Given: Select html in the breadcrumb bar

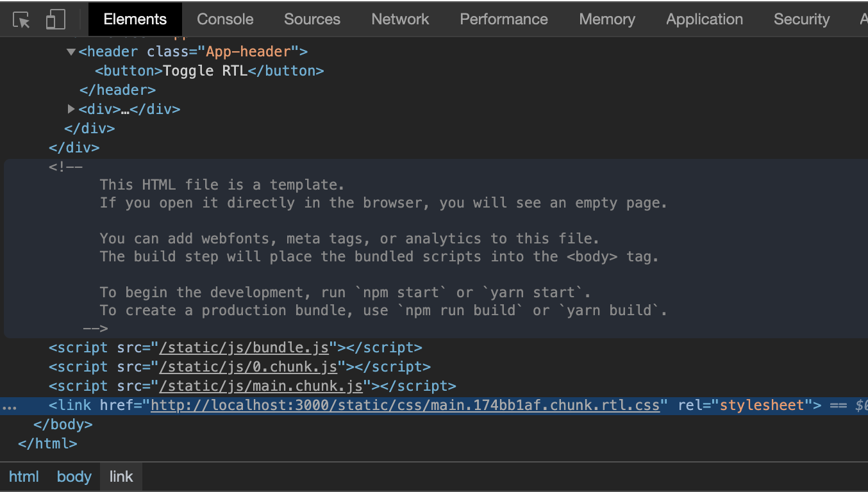Looking at the screenshot, I should [x=24, y=477].
